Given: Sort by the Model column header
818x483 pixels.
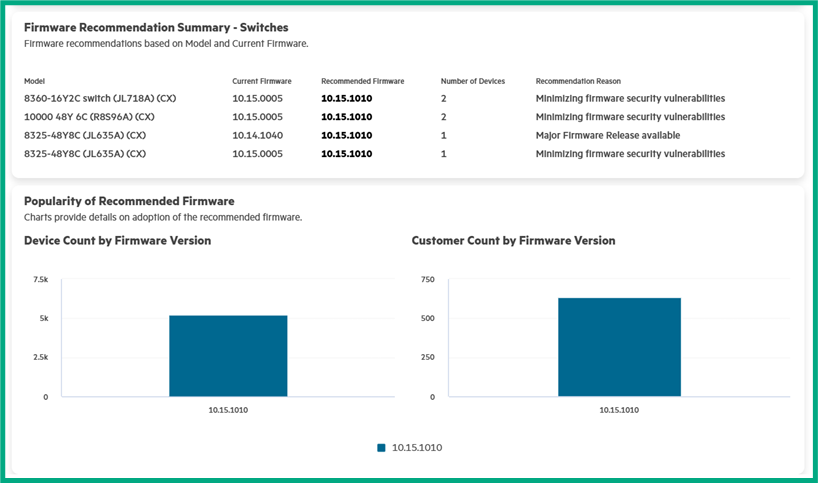Looking at the screenshot, I should 35,81.
